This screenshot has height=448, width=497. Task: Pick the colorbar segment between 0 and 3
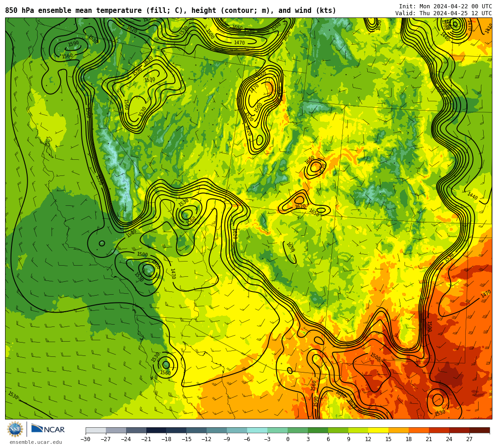[298, 430]
